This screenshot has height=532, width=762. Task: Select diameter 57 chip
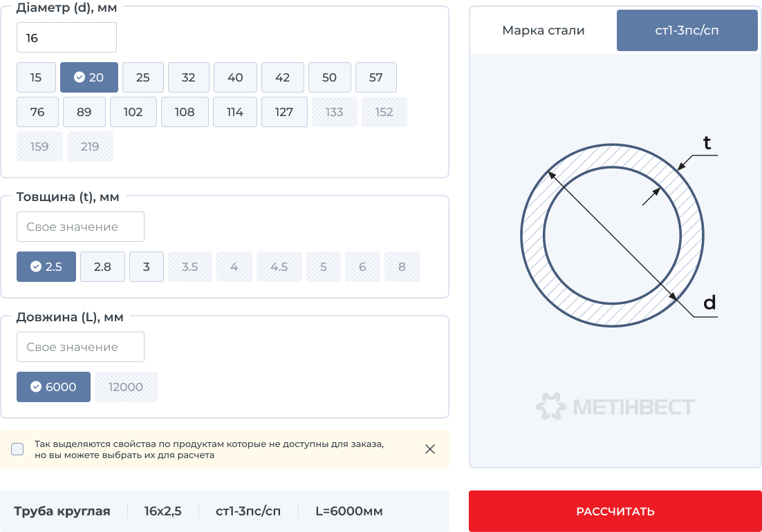pyautogui.click(x=375, y=77)
